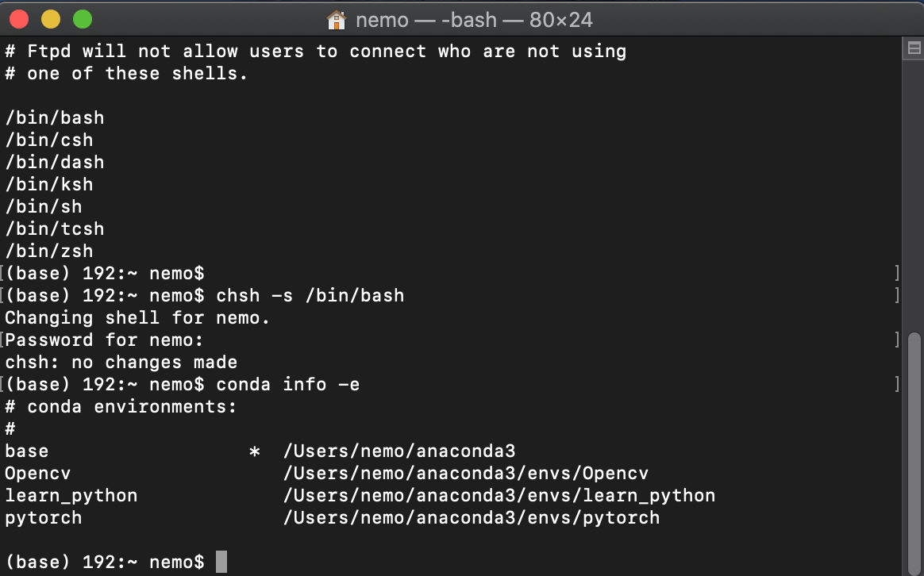The width and height of the screenshot is (924, 576).
Task: Click the Opencv environment name
Action: [x=38, y=474]
